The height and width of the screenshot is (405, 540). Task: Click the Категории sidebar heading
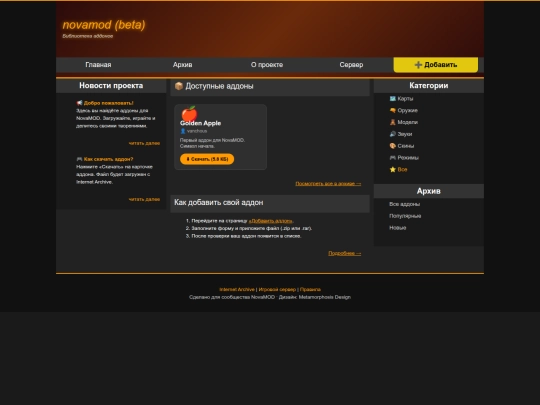[429, 86]
